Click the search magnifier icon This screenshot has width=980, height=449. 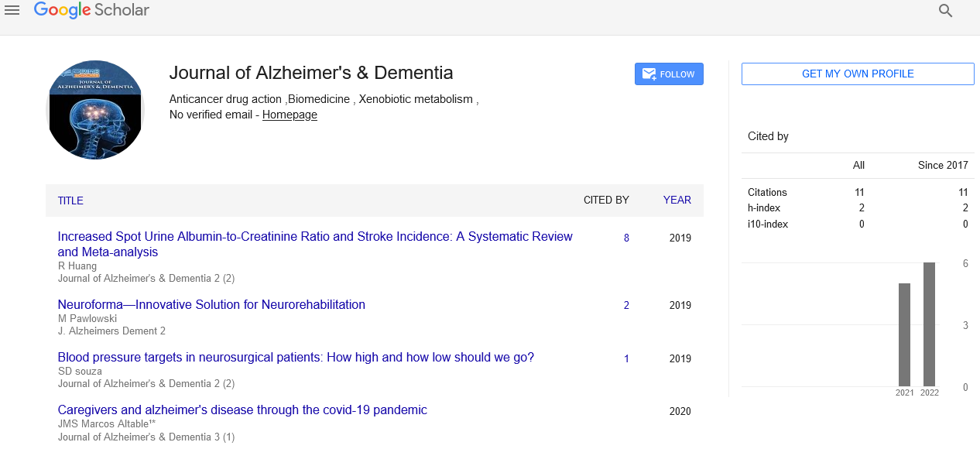tap(945, 11)
